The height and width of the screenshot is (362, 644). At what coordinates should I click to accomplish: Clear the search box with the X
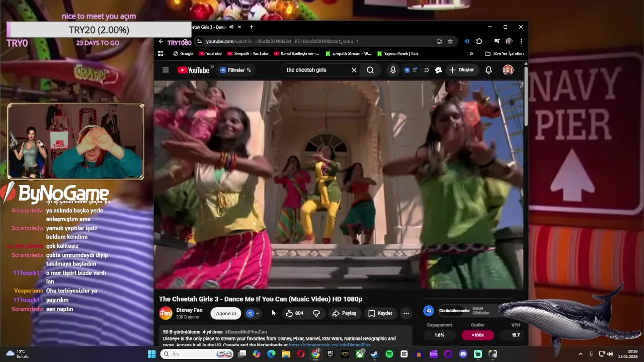click(x=354, y=70)
